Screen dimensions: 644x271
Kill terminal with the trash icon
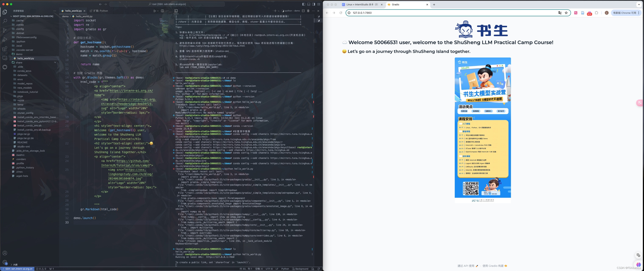308,11
